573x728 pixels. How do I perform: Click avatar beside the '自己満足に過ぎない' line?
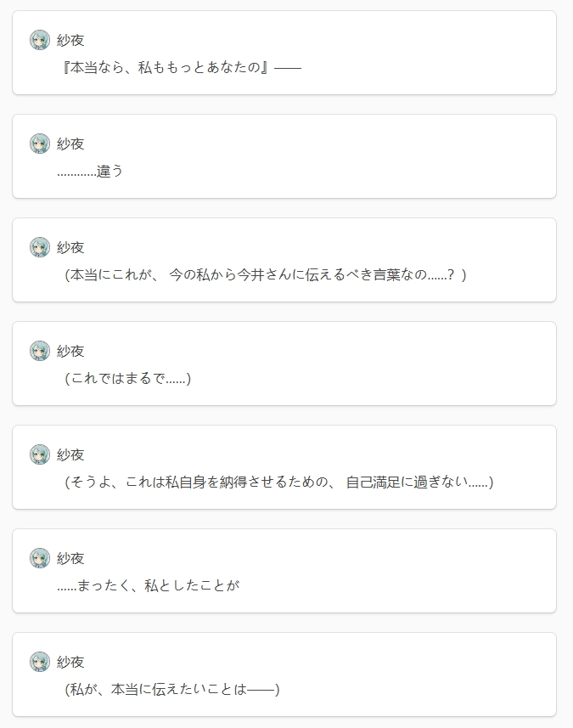pyautogui.click(x=40, y=454)
